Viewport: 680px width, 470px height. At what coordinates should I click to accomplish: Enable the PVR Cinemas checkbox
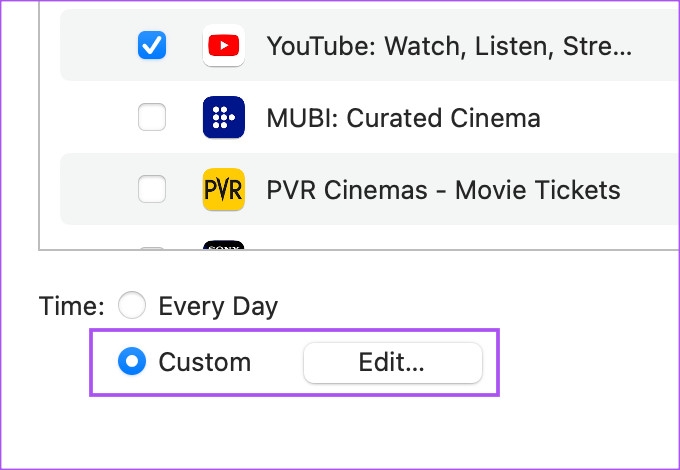(152, 189)
